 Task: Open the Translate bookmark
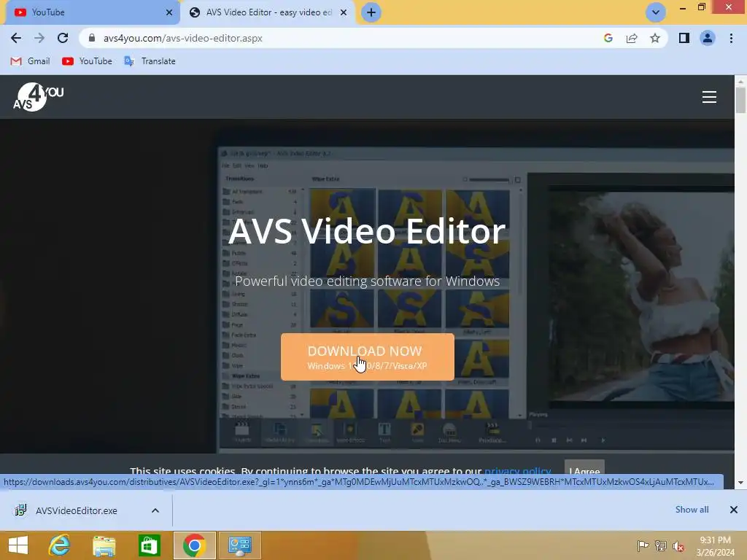[x=150, y=61]
